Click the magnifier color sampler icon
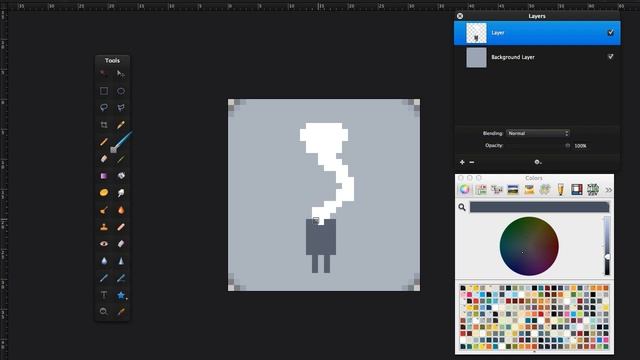The width and height of the screenshot is (640, 360). 462,207
